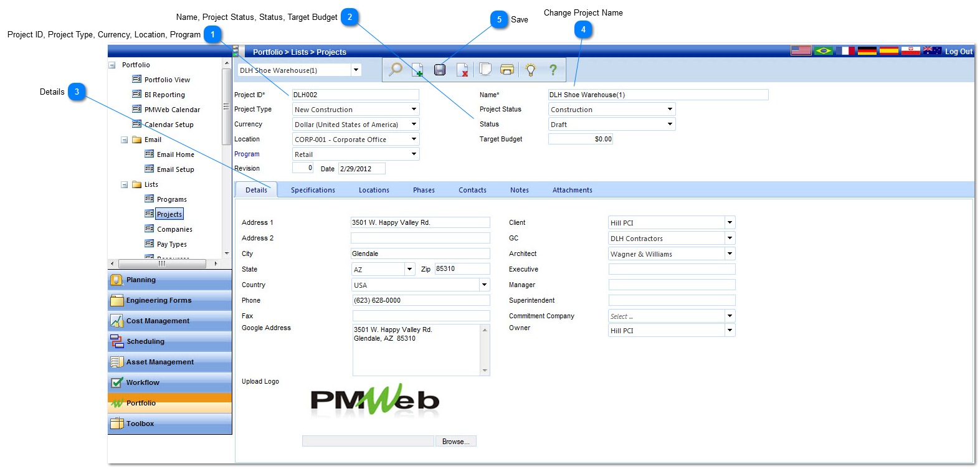Viewport: 980px width, 469px height.
Task: Click the Program label link
Action: (247, 154)
